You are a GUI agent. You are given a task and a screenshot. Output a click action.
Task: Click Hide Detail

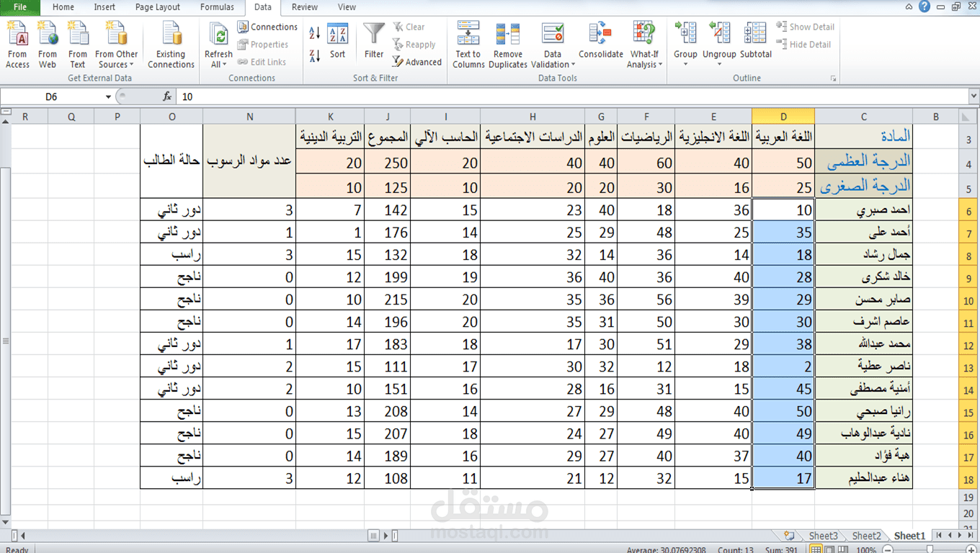click(x=804, y=44)
